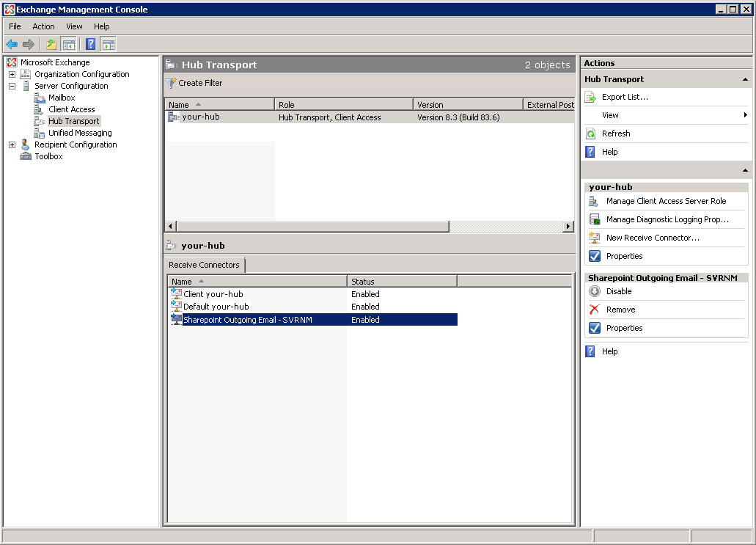This screenshot has height=545, width=756.
Task: Collapse the your-hub actions section arrow
Action: [x=745, y=170]
